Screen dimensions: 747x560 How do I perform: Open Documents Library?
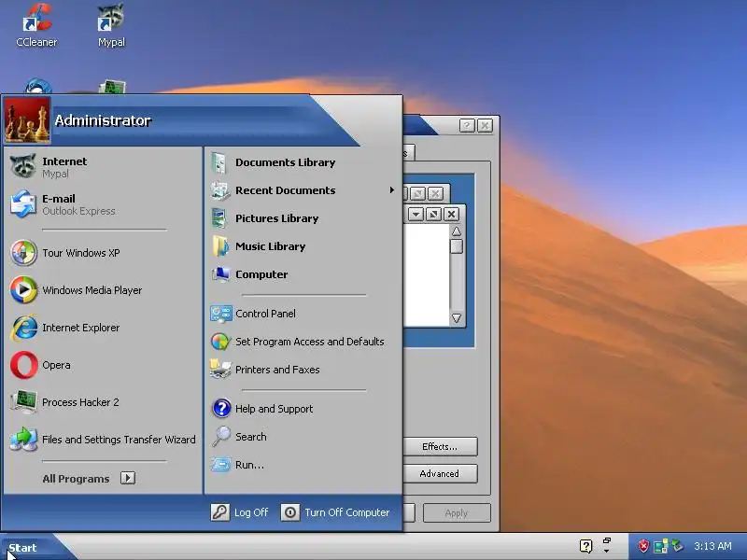(x=303, y=162)
